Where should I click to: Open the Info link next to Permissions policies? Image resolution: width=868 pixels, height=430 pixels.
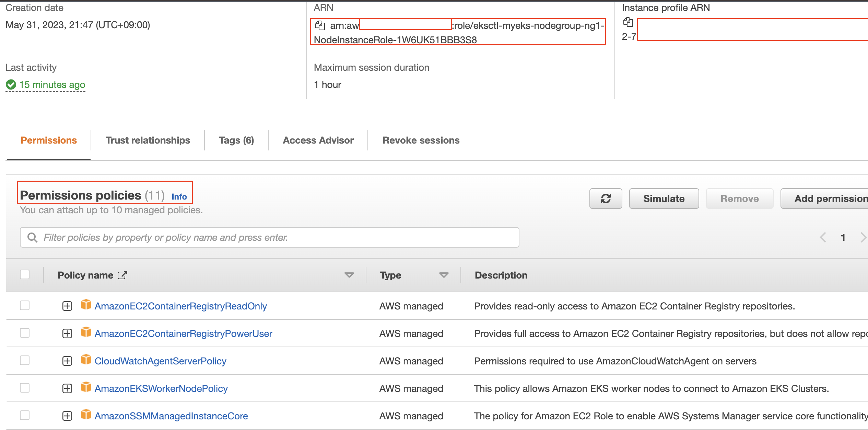coord(179,197)
